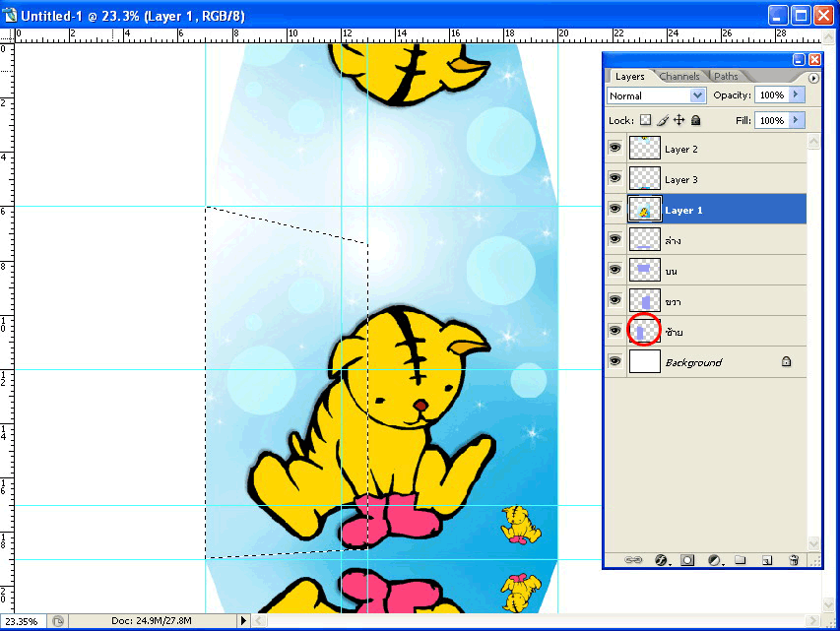
Task: Click the status bar preview icon
Action: point(58,621)
